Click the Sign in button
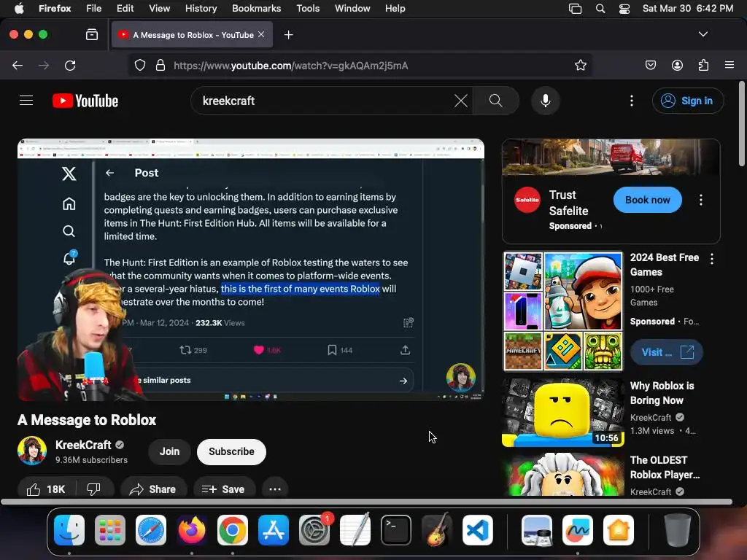The height and width of the screenshot is (560, 747). coord(688,101)
